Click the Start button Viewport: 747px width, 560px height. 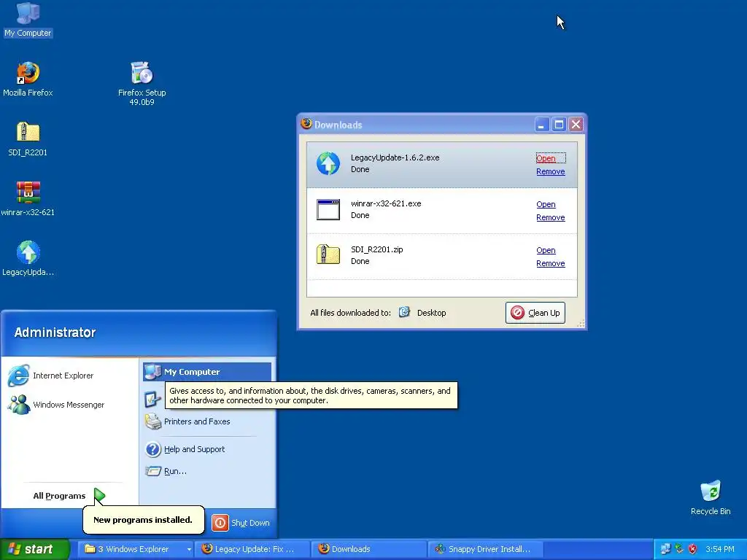click(x=34, y=549)
